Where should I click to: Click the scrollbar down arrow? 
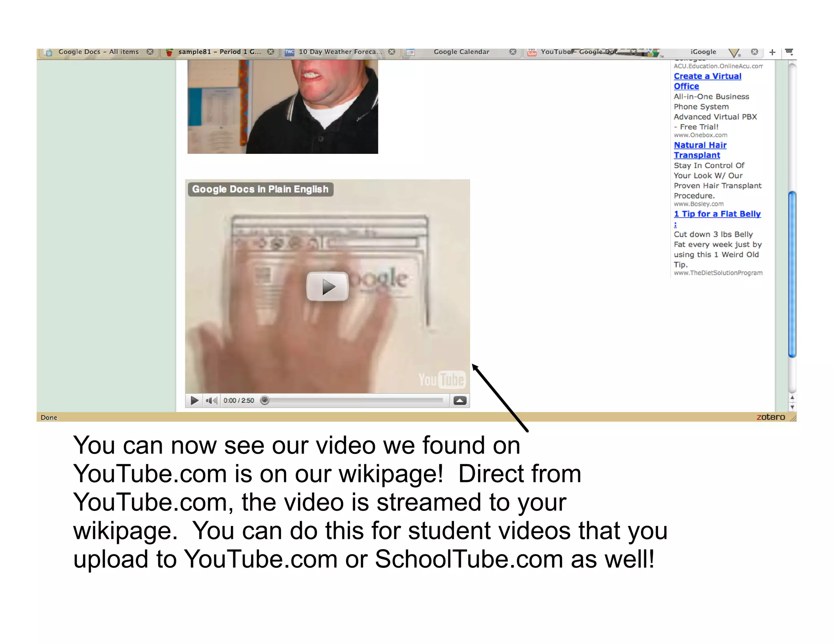792,407
